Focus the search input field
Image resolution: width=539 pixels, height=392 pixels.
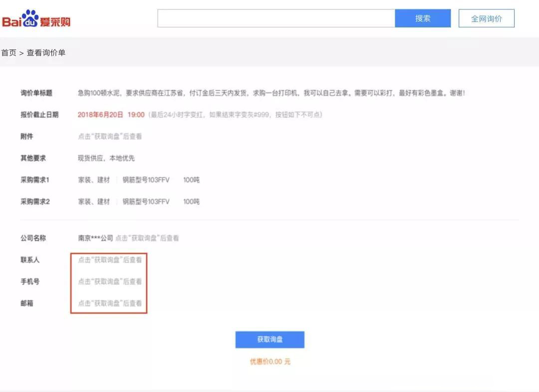(276, 18)
